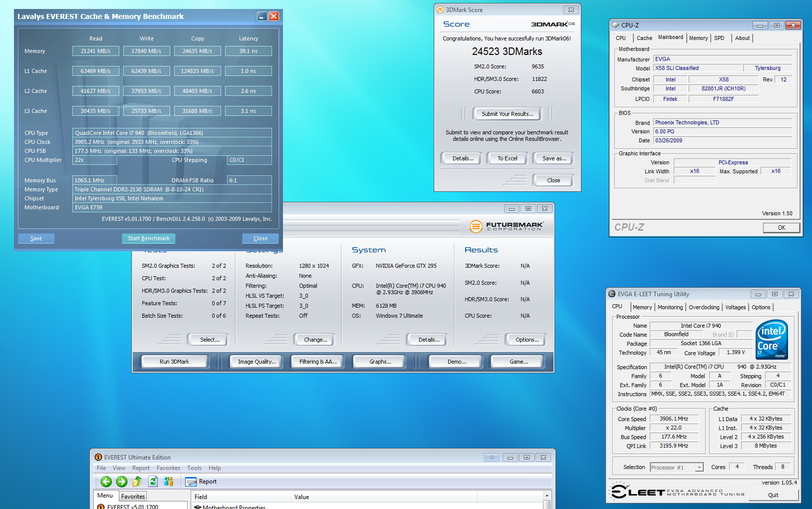Click the Futuremark Corporation logo
This screenshot has width=812, height=509.
click(506, 226)
